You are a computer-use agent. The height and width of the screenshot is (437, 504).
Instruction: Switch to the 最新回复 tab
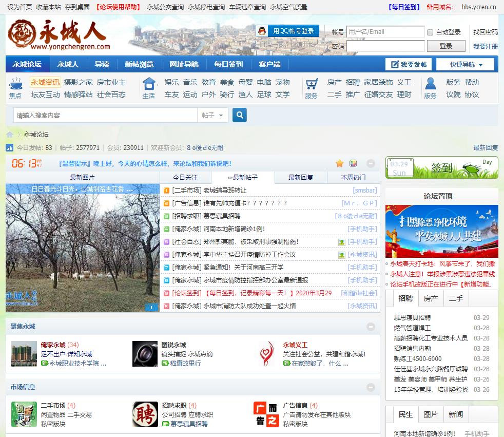coord(301,178)
